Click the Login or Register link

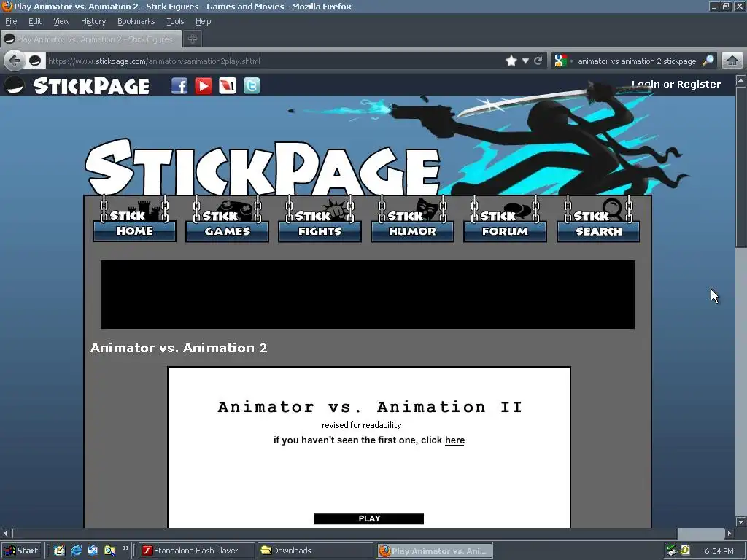(x=676, y=85)
